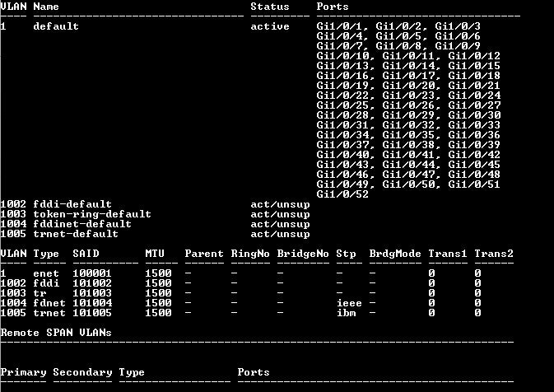Select the SAID value '100001'
554x392 pixels.
(x=92, y=273)
